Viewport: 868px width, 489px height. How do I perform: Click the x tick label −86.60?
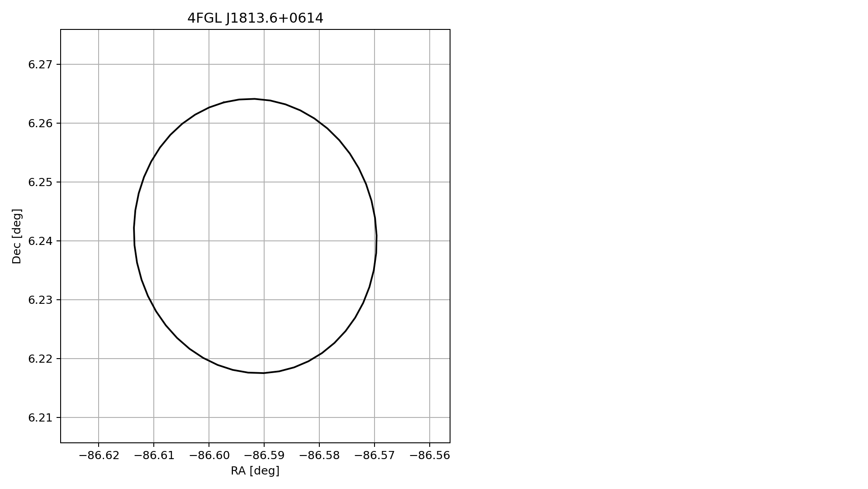coord(209,455)
